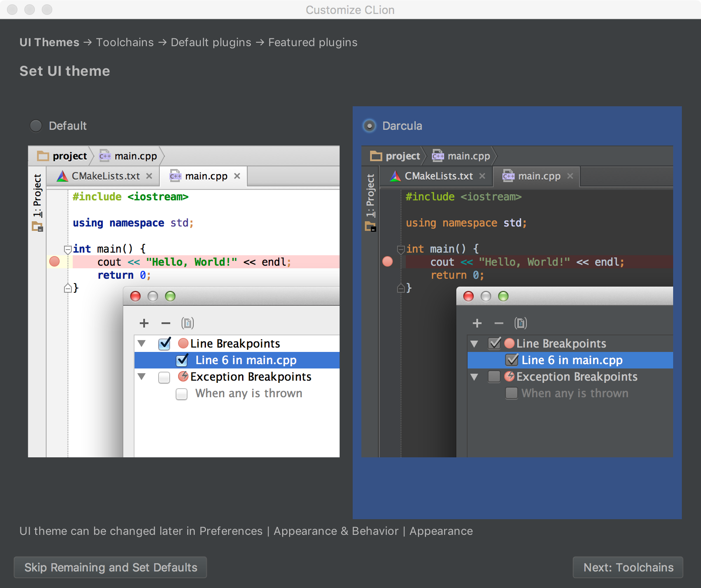
Task: Collapse main() fold marker in Darcula preview
Action: point(401,250)
